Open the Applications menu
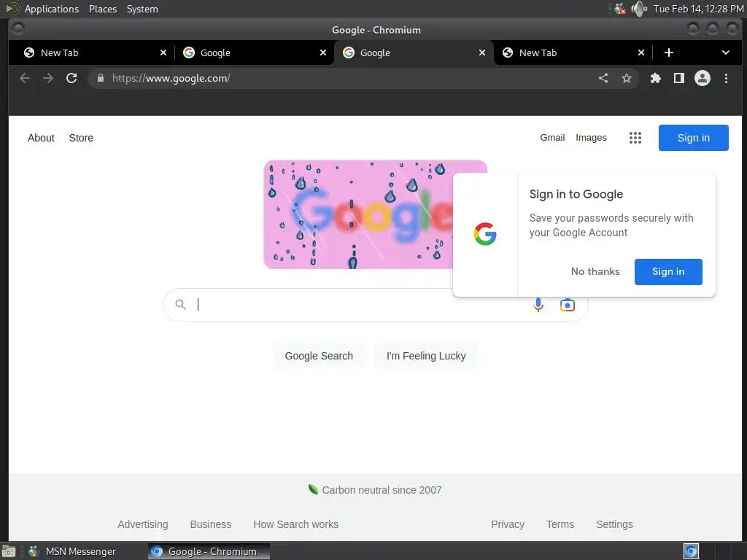 click(52, 9)
